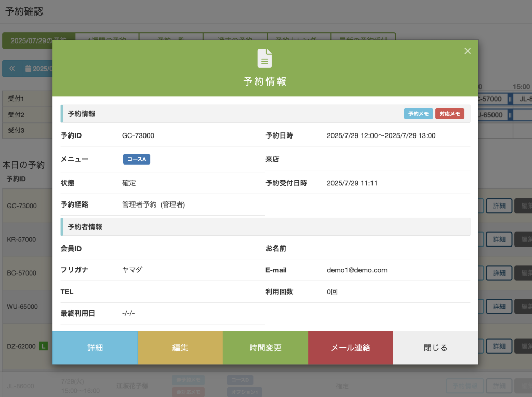Open the date picker calendar button
The width and height of the screenshot is (532, 397).
click(x=38, y=69)
